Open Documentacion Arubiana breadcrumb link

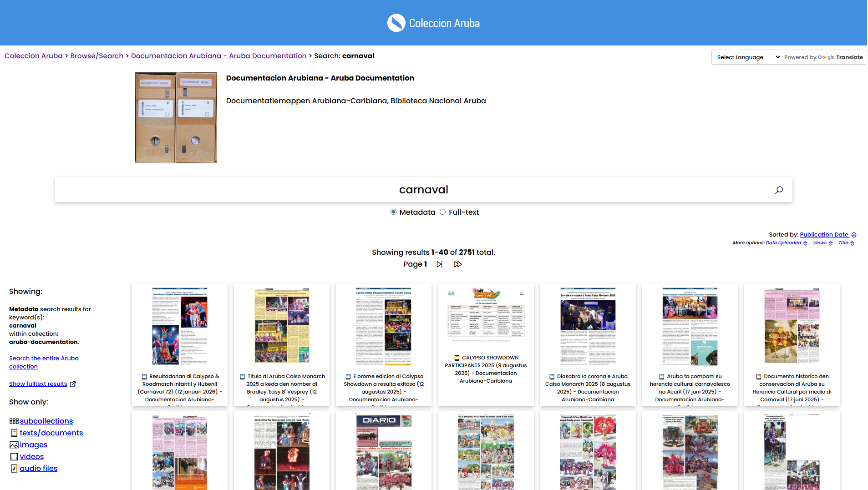click(218, 56)
